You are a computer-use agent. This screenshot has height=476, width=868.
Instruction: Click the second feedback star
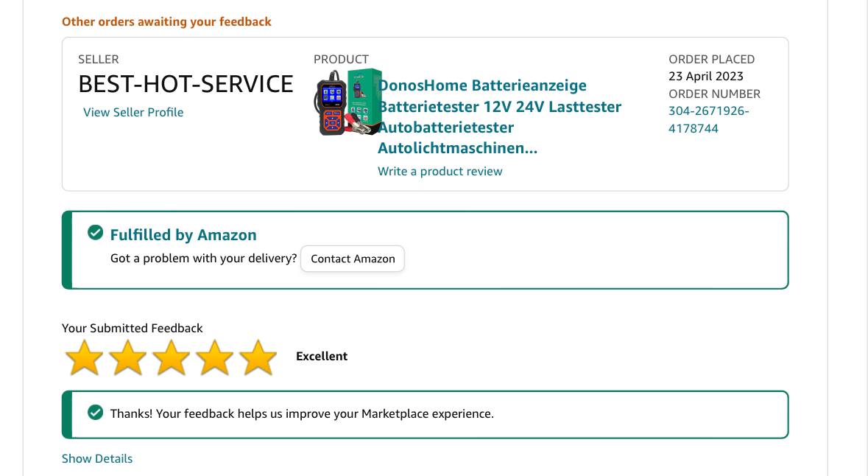coord(128,357)
